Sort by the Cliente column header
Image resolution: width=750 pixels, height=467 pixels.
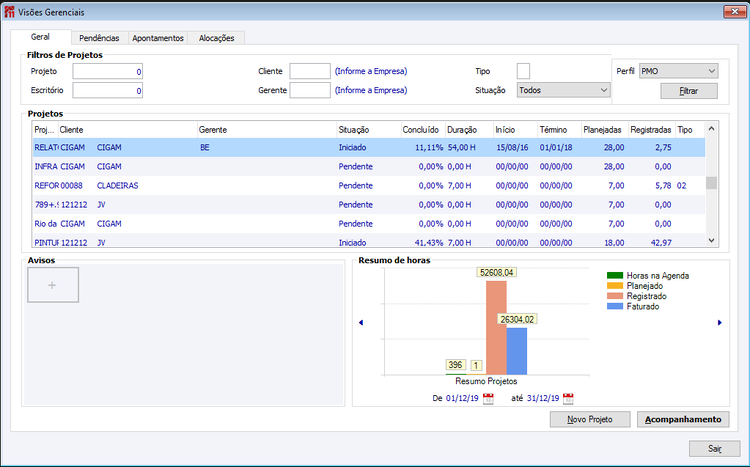click(x=128, y=130)
